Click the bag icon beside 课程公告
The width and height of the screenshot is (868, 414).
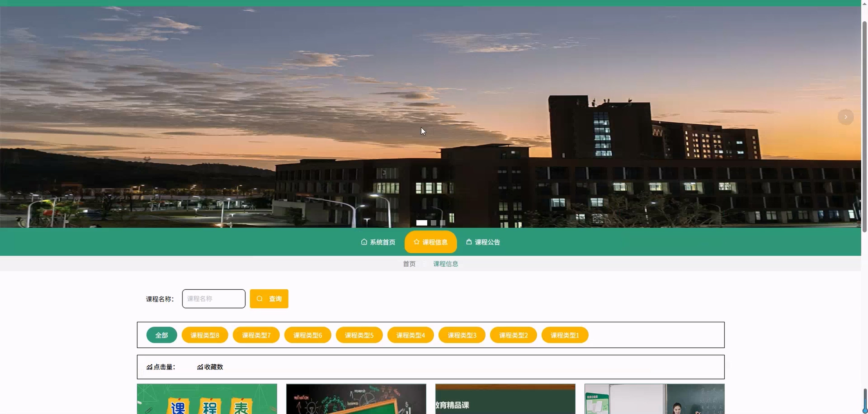(469, 242)
